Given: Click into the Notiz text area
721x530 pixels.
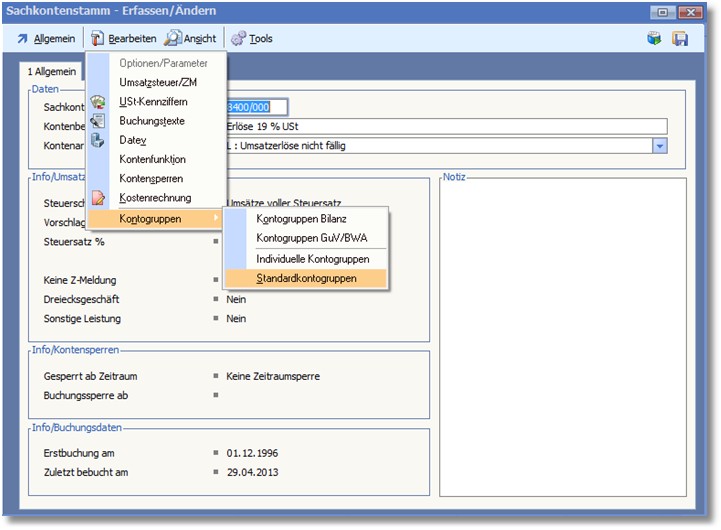Looking at the screenshot, I should [x=563, y=335].
